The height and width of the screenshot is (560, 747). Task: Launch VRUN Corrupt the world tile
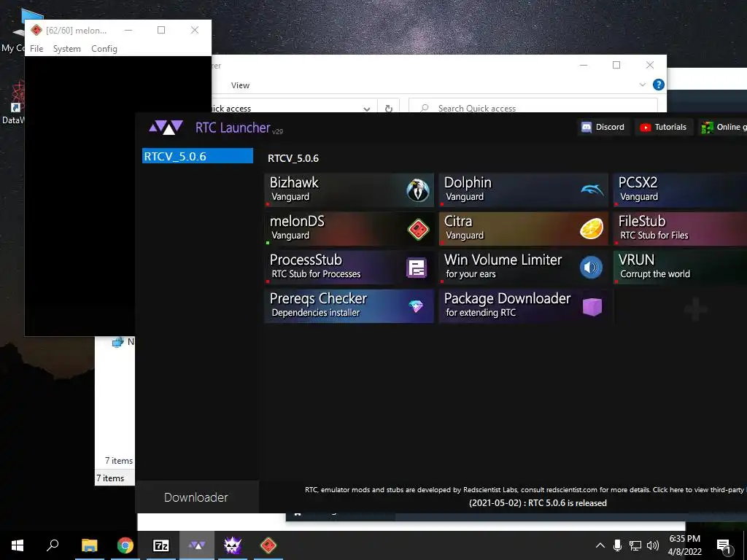[x=680, y=267]
